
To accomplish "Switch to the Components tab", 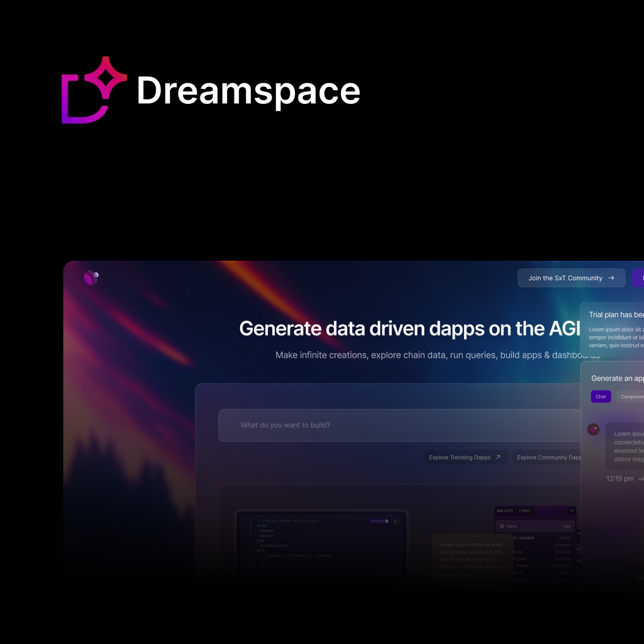I will tap(630, 396).
